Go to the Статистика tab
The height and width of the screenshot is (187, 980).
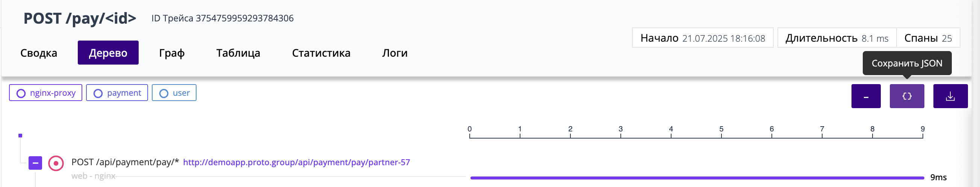click(321, 53)
